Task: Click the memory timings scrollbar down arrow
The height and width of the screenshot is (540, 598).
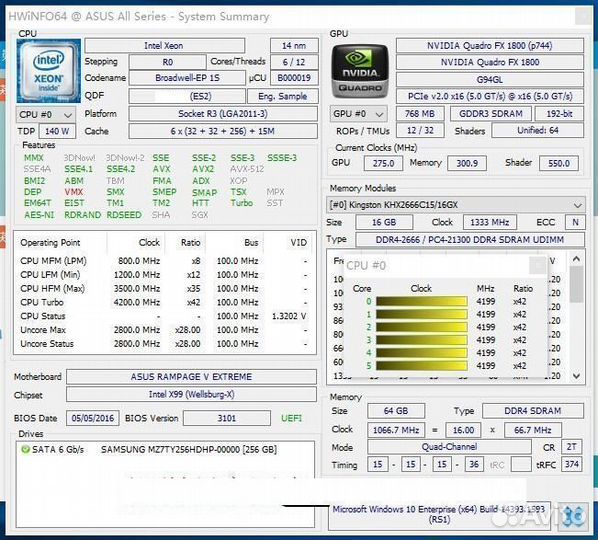Action: [577, 376]
